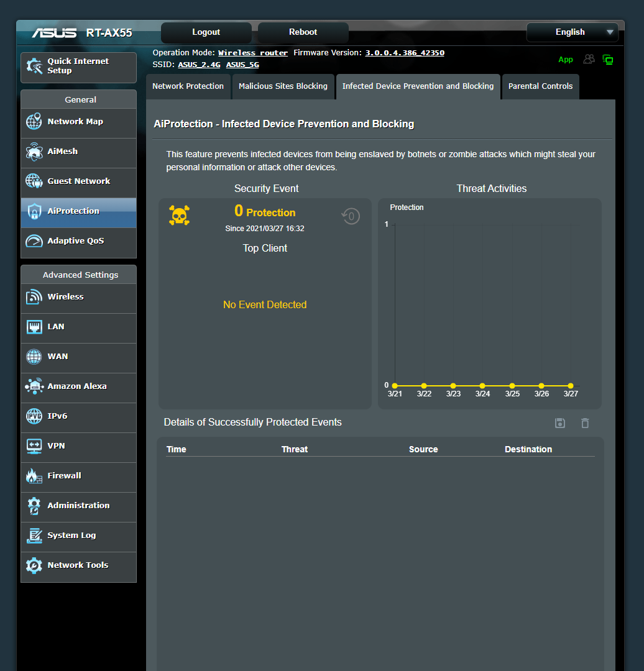Click the Amazon Alexa icon
The width and height of the screenshot is (644, 671).
click(x=34, y=386)
